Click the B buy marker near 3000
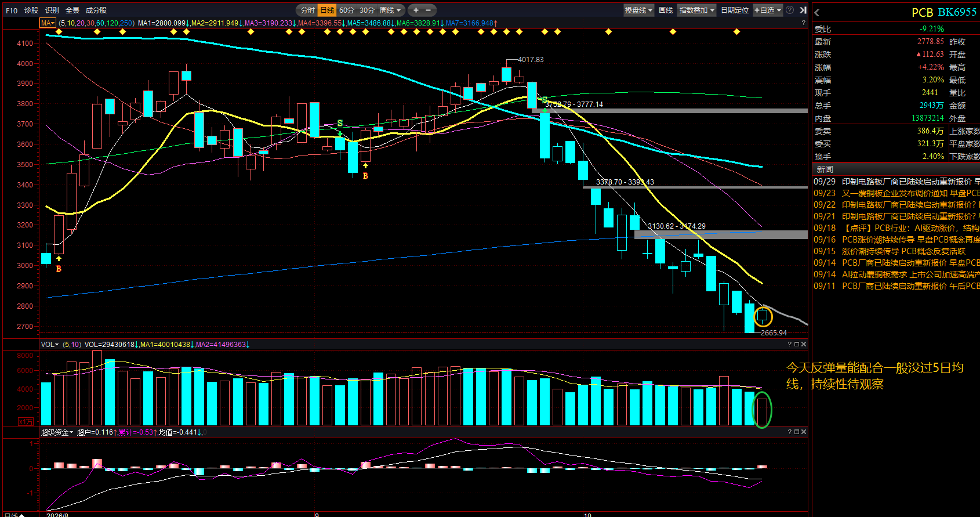The width and height of the screenshot is (980, 517). (59, 269)
